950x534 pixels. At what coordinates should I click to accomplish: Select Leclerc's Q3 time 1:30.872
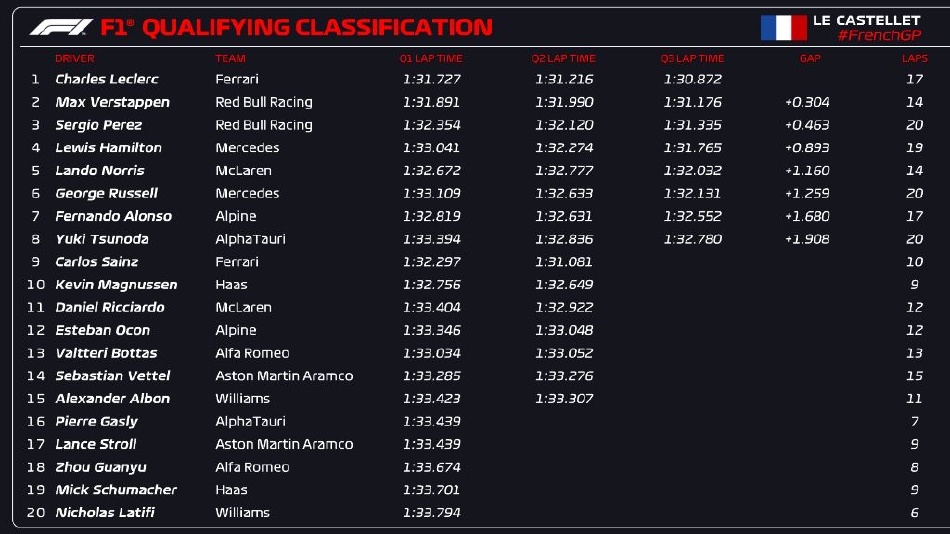692,79
